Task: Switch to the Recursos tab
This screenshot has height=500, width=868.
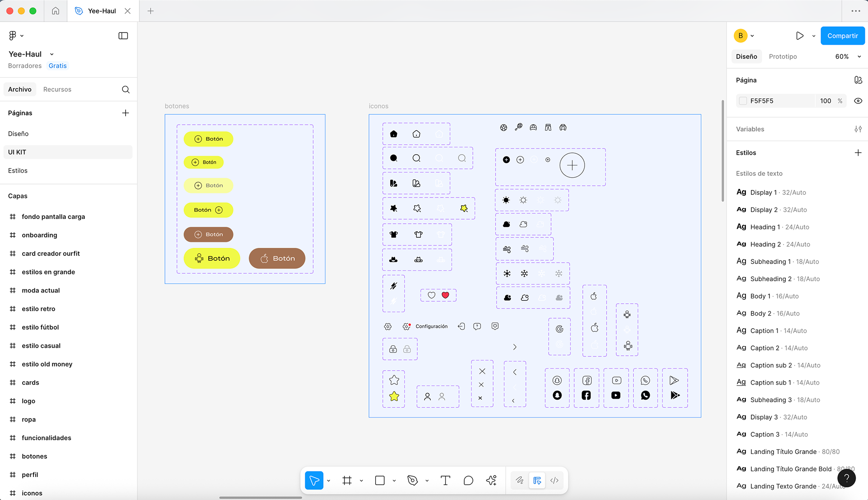Action: point(57,90)
